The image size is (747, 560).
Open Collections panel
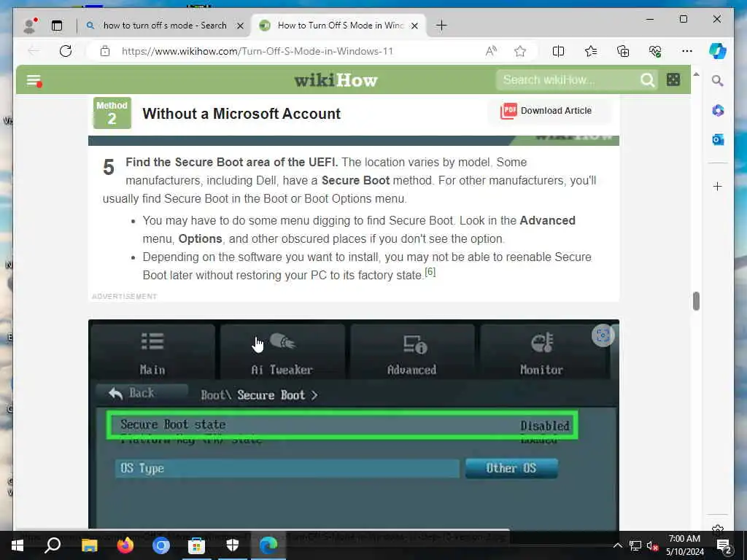(623, 51)
